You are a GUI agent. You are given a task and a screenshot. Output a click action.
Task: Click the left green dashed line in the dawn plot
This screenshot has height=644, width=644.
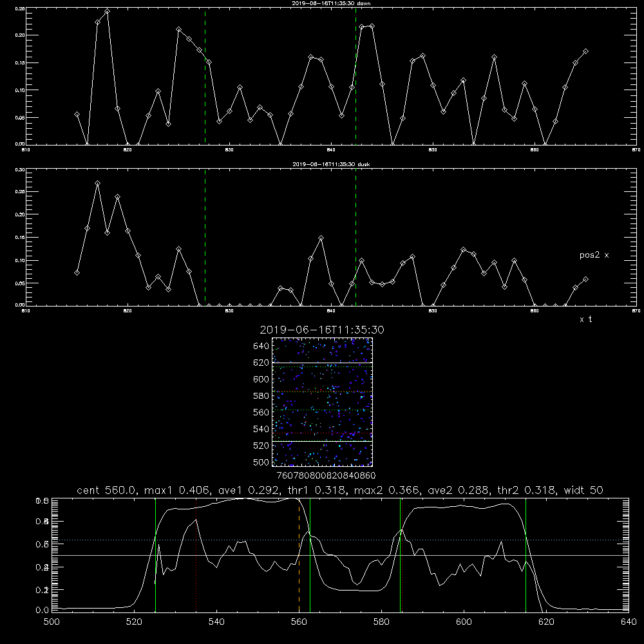click(205, 76)
